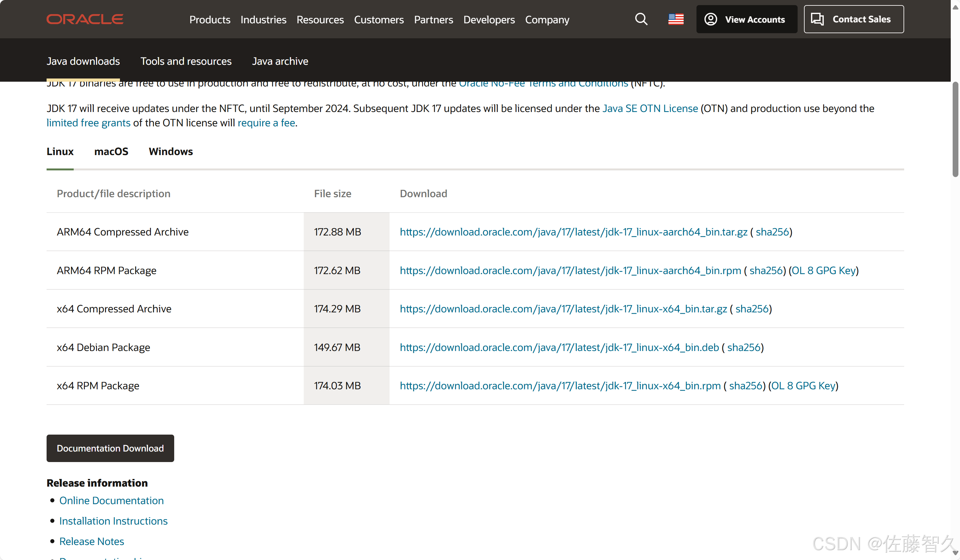Click the US flag country selector
Viewport: 960px width, 560px height.
tap(676, 19)
